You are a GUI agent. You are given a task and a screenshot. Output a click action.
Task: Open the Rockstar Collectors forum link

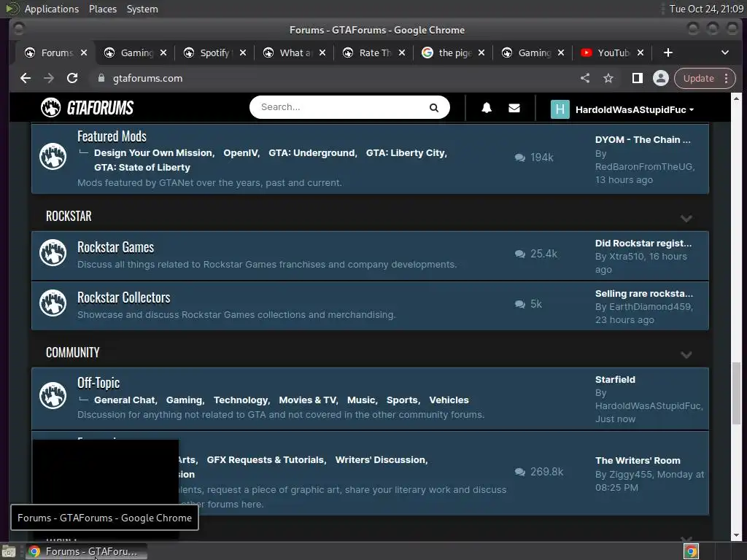(123, 297)
